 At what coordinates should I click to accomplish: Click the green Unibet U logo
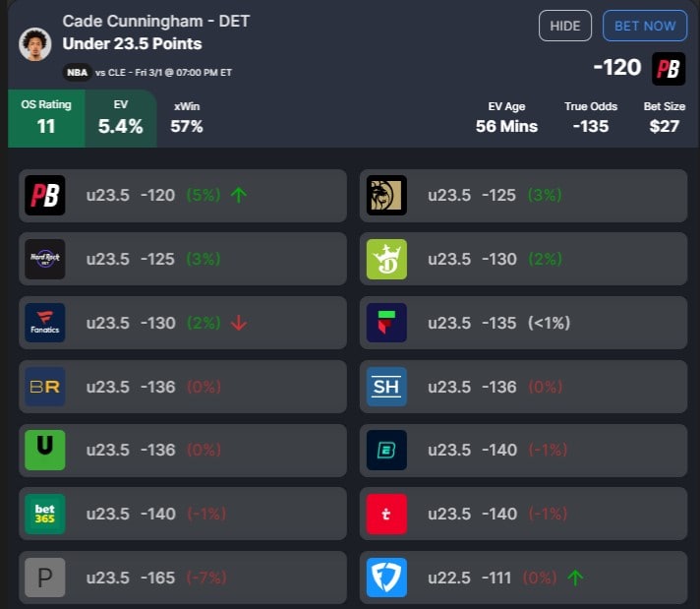45,450
